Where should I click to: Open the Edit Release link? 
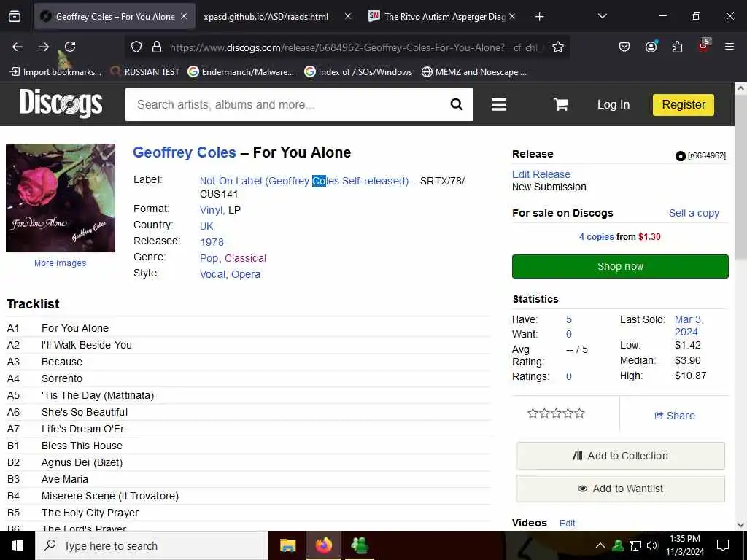tap(541, 174)
